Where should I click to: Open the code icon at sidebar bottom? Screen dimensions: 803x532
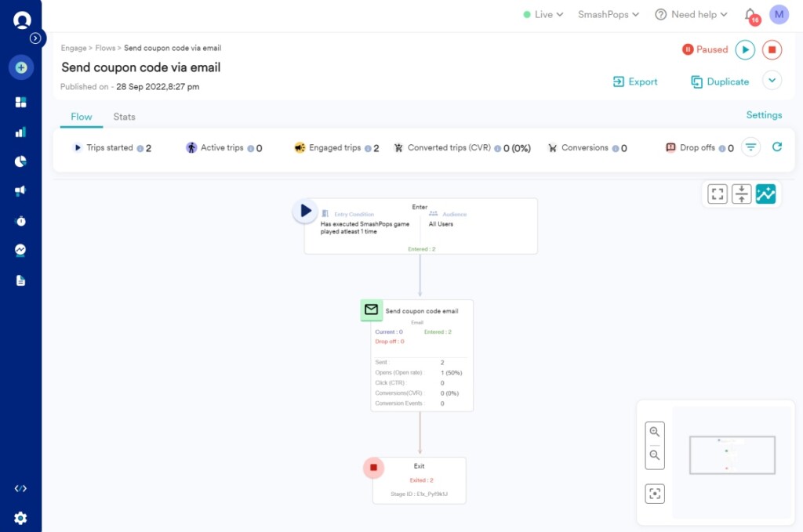(x=21, y=487)
